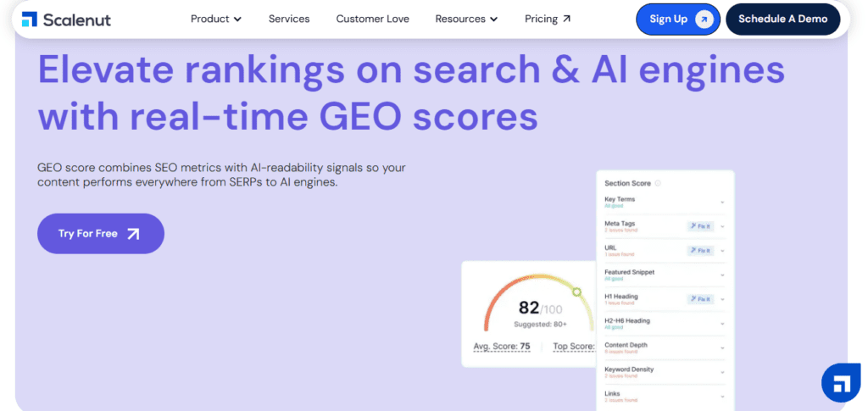Click the Section Score info icon
Viewport: 868px width, 411px height.
coord(658,183)
